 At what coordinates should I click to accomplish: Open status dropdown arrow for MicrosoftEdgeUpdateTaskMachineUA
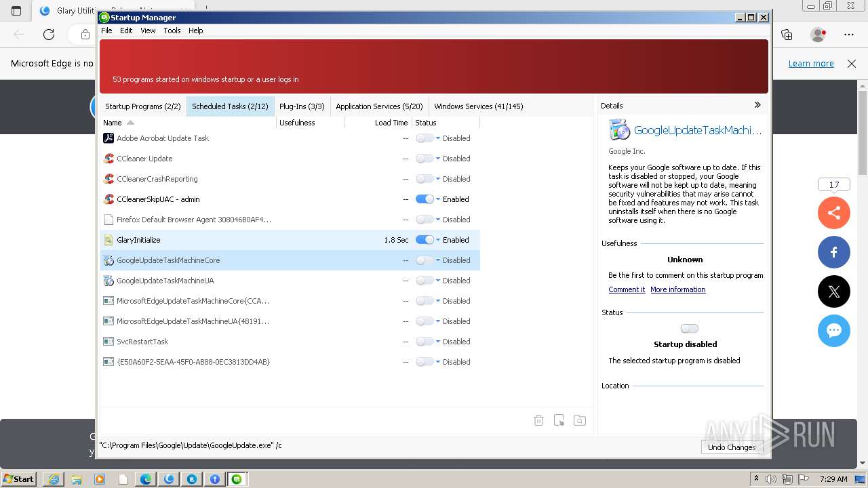(x=438, y=321)
